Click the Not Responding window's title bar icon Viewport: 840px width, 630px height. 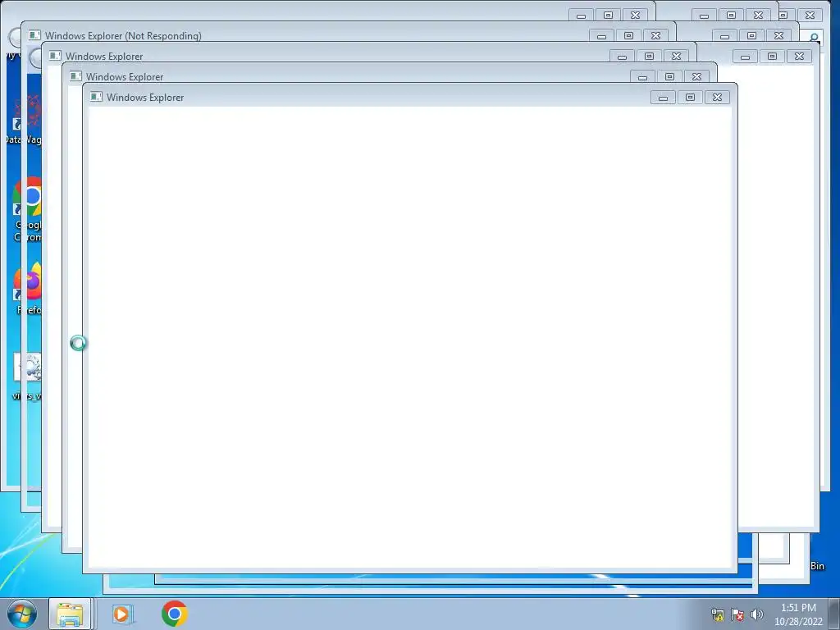34,35
